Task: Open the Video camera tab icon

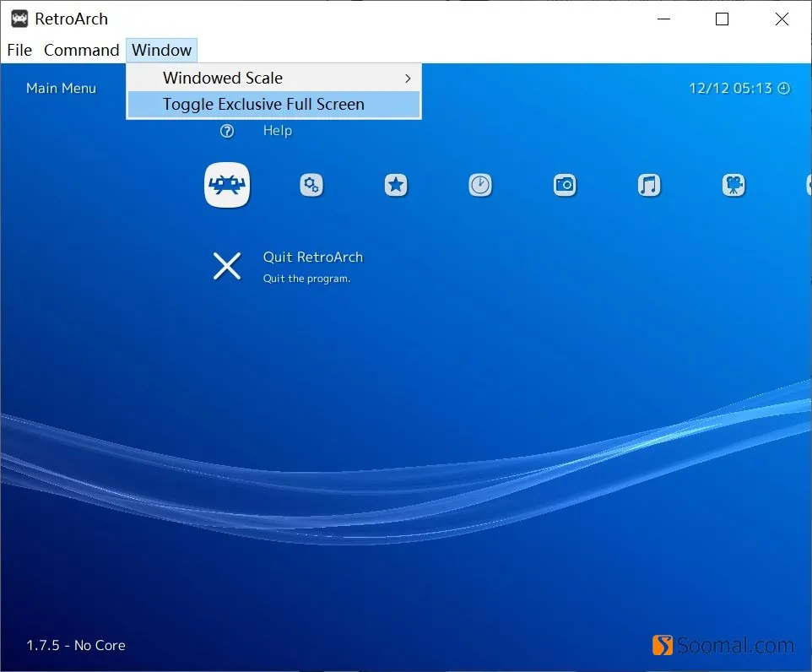Action: tap(734, 185)
